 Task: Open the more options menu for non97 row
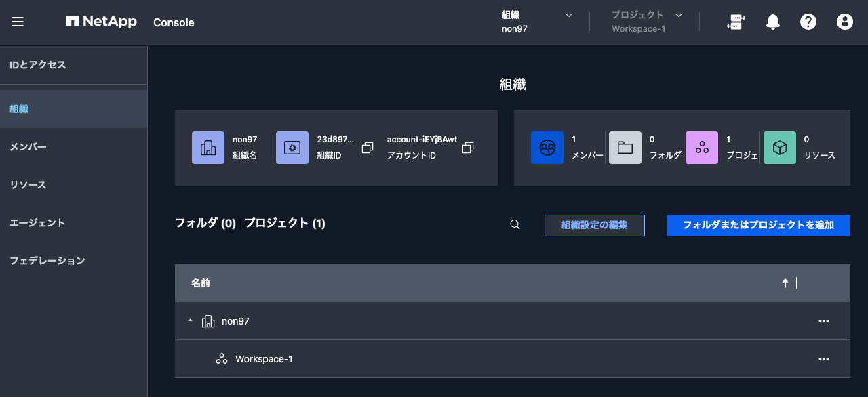pos(824,321)
